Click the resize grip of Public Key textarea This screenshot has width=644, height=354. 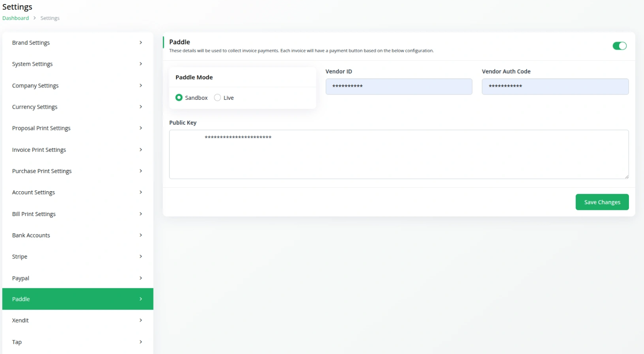click(x=626, y=177)
